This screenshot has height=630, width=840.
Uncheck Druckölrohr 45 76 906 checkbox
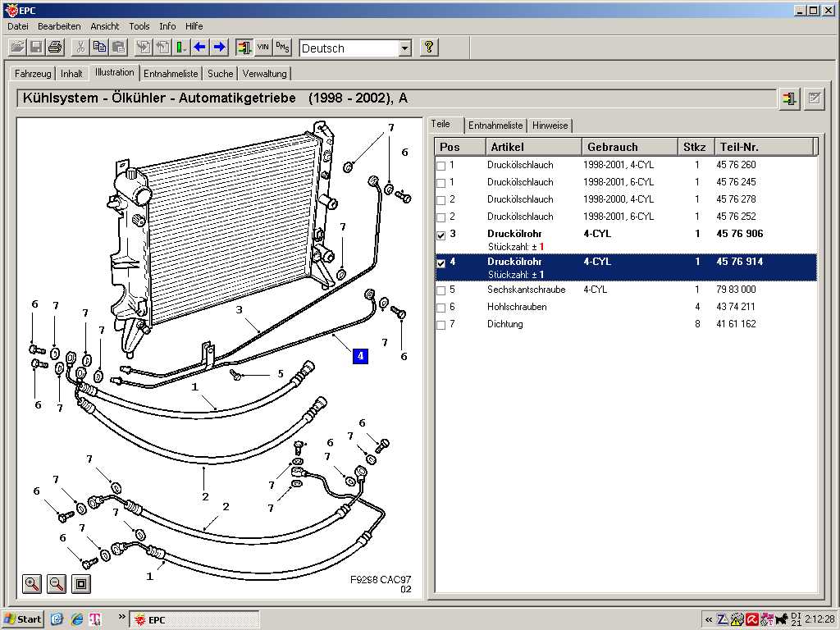coord(441,235)
